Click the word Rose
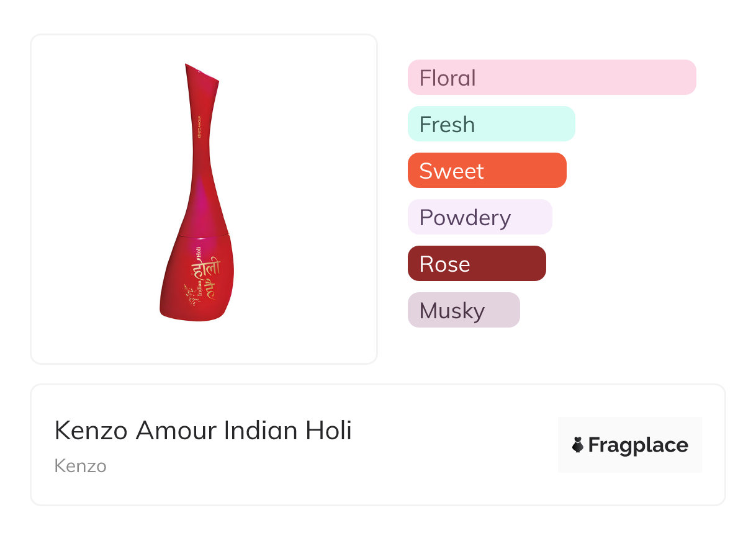 (x=444, y=264)
